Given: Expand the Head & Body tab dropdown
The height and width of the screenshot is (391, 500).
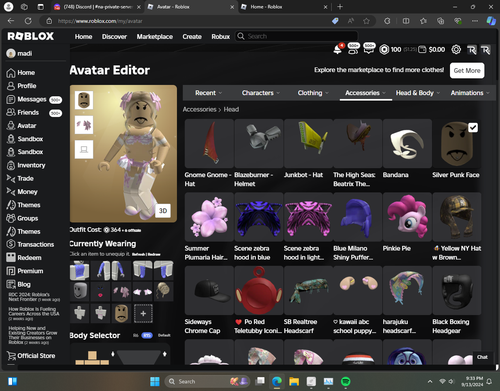Looking at the screenshot, I should [418, 93].
